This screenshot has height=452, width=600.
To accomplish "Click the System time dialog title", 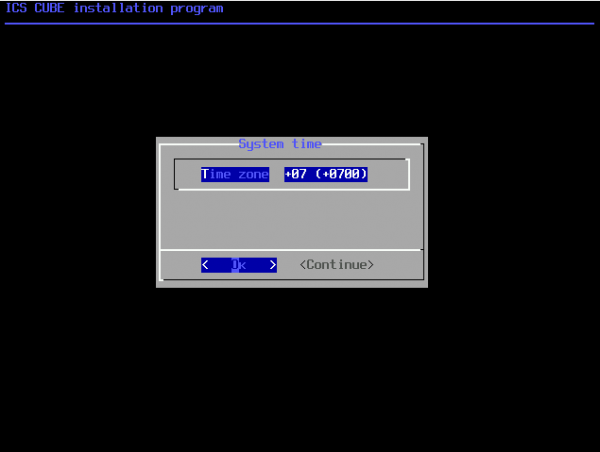I will [280, 144].
